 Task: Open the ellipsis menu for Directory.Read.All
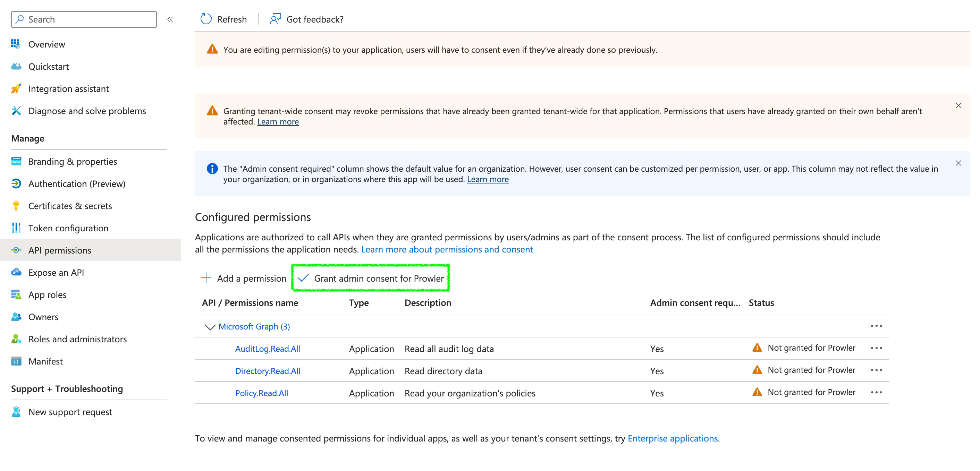(877, 370)
